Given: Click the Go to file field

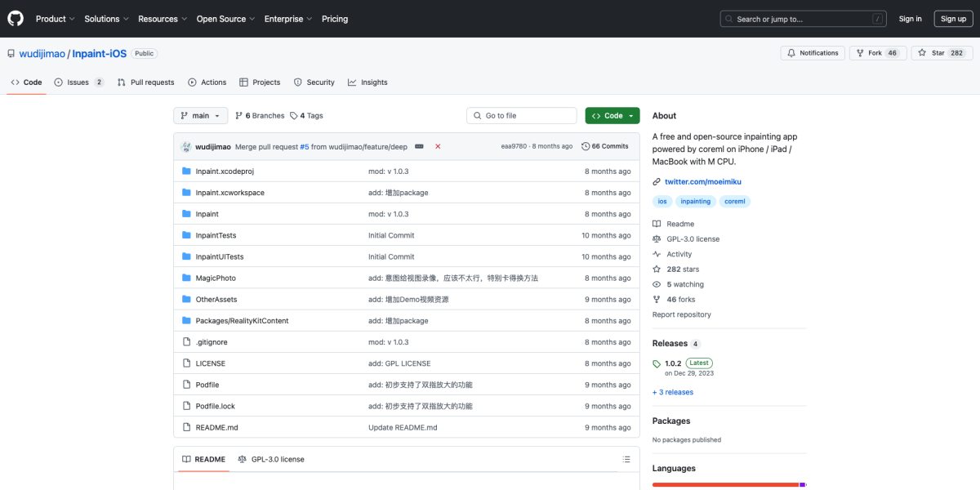Looking at the screenshot, I should (522, 116).
